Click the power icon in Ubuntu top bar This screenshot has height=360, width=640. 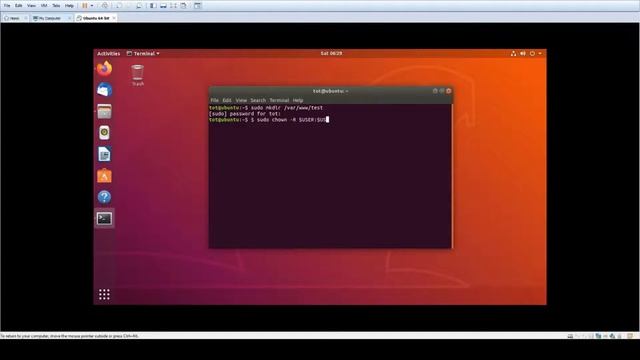[532, 53]
